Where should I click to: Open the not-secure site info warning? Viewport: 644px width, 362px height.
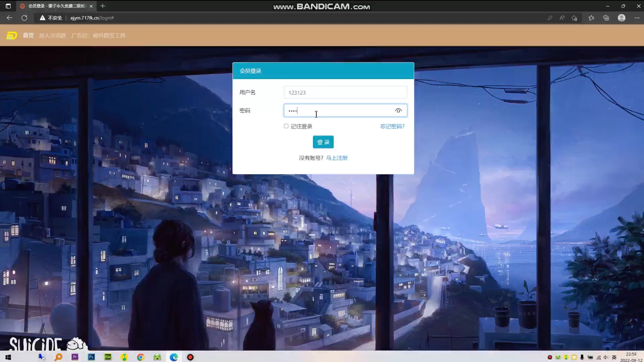(x=51, y=18)
